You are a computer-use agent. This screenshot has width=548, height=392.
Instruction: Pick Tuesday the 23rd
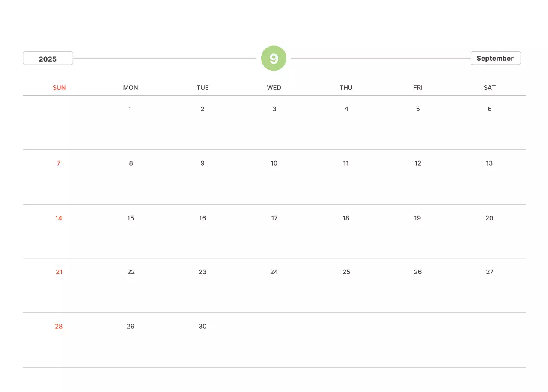[203, 272]
